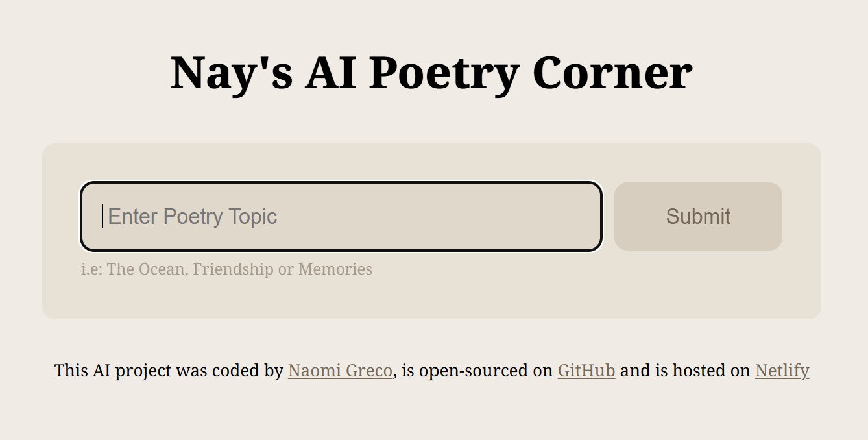This screenshot has height=440, width=868.
Task: Click the Nay's AI Poetry Corner heading
Action: (x=431, y=73)
